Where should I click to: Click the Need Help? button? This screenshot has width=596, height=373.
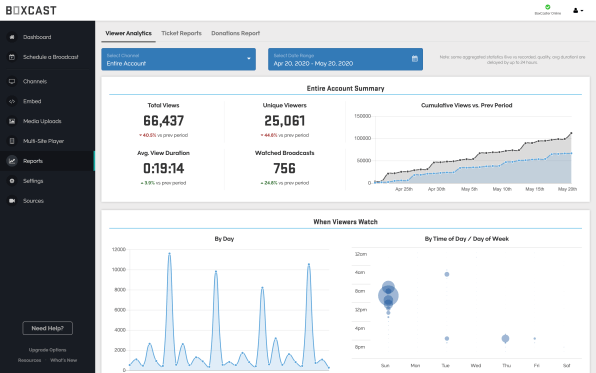point(48,328)
